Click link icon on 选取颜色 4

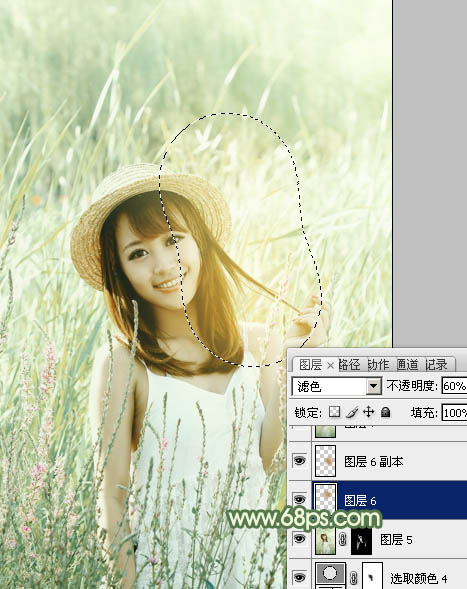click(353, 578)
